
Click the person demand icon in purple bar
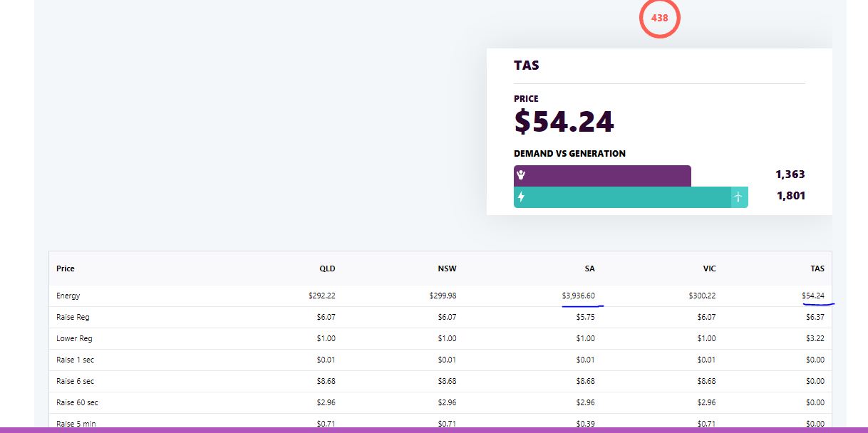tap(521, 175)
